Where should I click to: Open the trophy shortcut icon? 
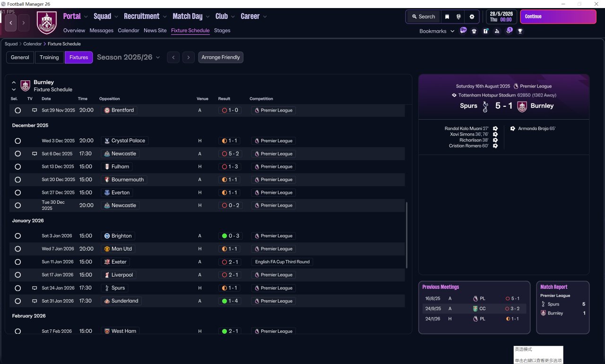click(520, 31)
